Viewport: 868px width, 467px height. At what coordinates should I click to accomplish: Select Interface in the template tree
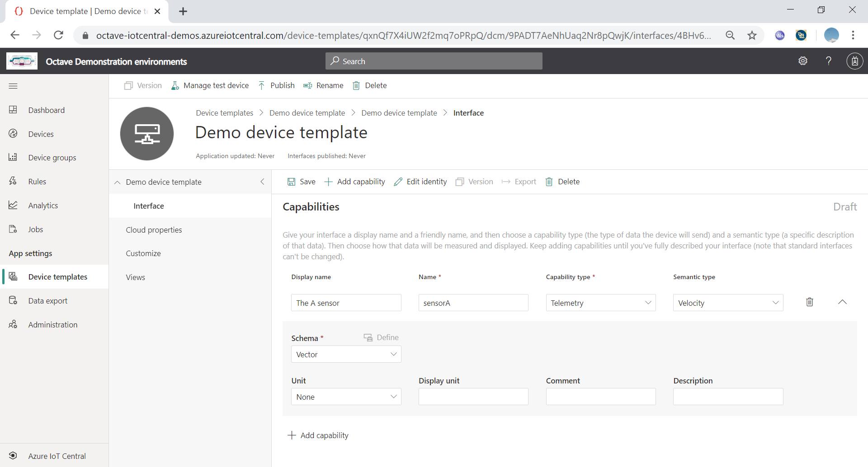point(190,206)
